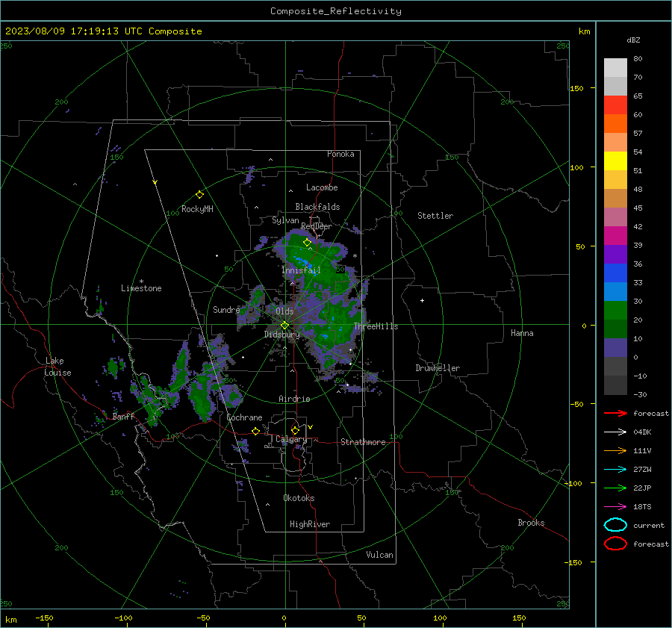This screenshot has width=672, height=628.
Task: Click the Sundre town label
Action: [226, 309]
